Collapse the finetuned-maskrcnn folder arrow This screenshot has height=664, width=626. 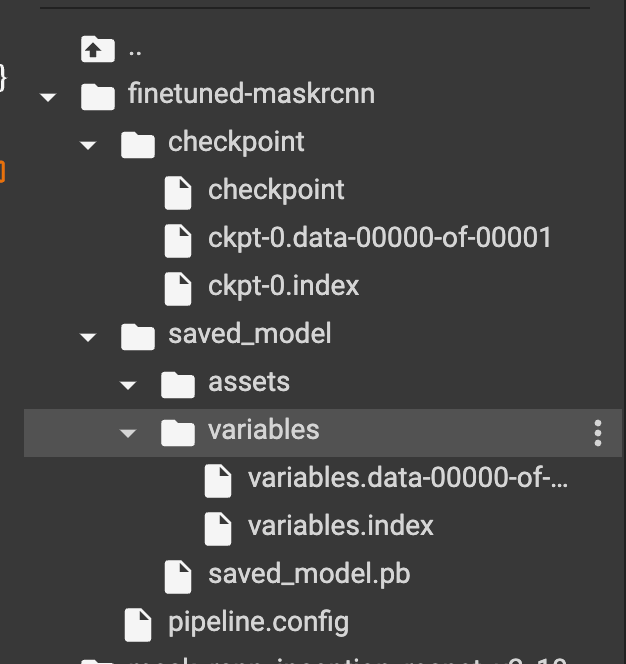(x=48, y=97)
